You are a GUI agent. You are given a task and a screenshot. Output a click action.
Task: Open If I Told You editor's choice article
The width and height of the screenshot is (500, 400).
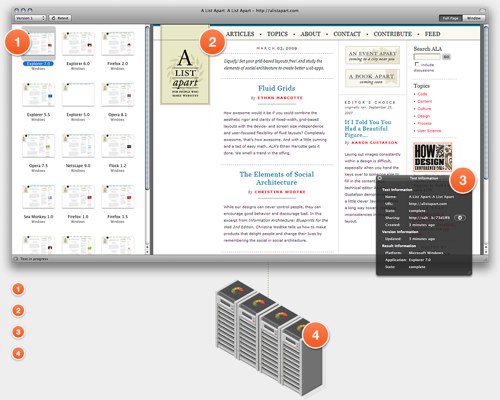tap(368, 128)
